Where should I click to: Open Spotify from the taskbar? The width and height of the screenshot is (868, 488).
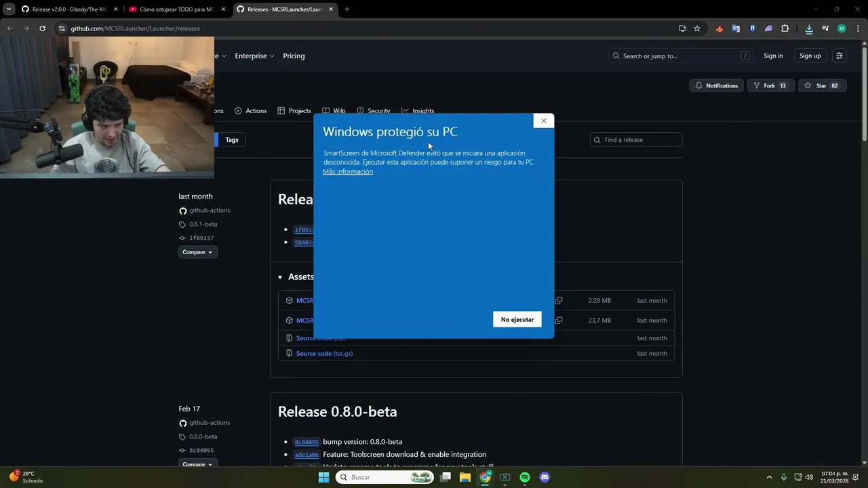(525, 477)
